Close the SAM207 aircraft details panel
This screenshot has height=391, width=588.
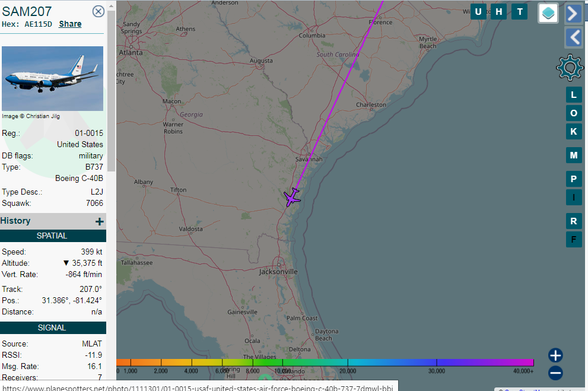[98, 12]
